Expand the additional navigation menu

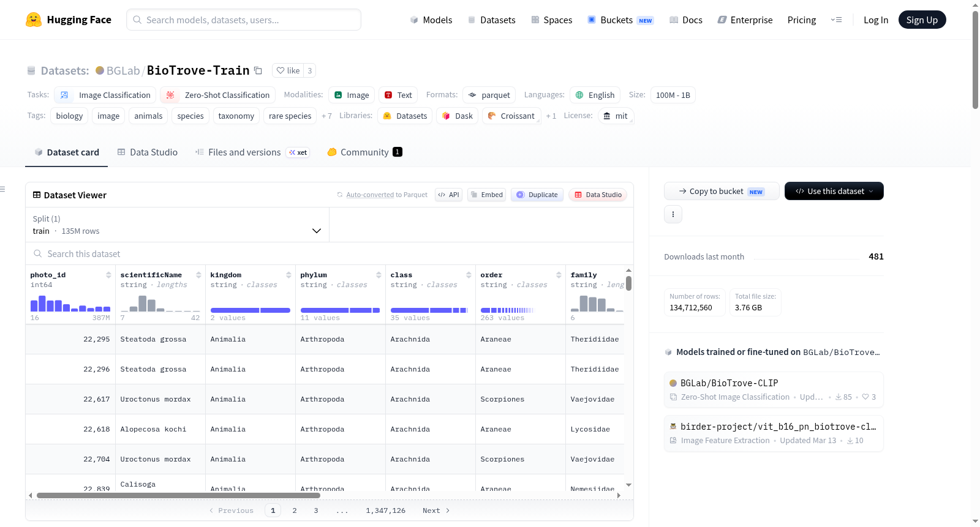(x=836, y=20)
